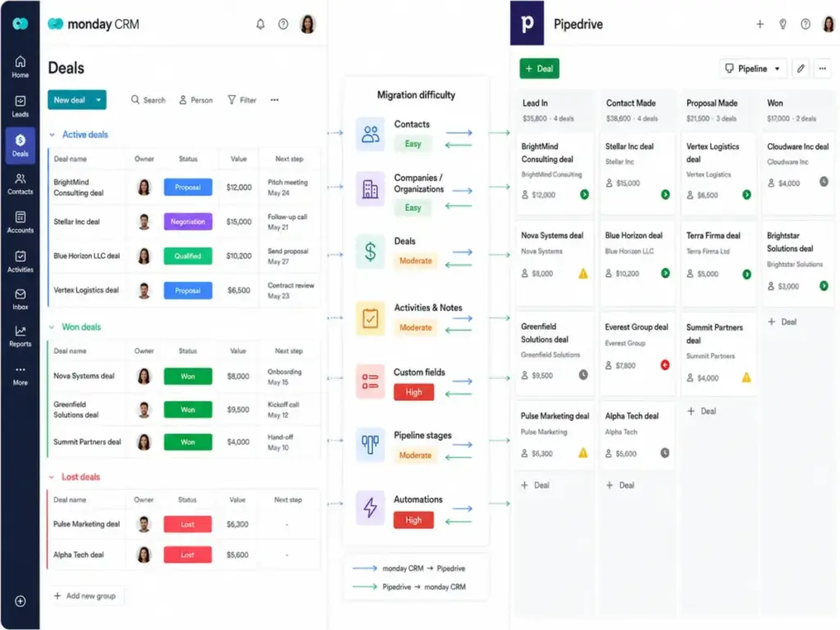Click the $15,000 value of Stellar Inc deal row

coord(239,221)
